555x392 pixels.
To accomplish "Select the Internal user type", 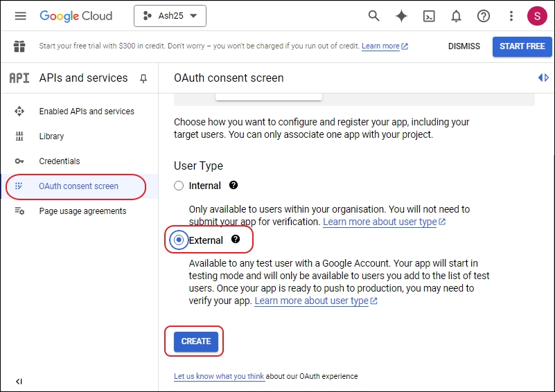I will 179,186.
